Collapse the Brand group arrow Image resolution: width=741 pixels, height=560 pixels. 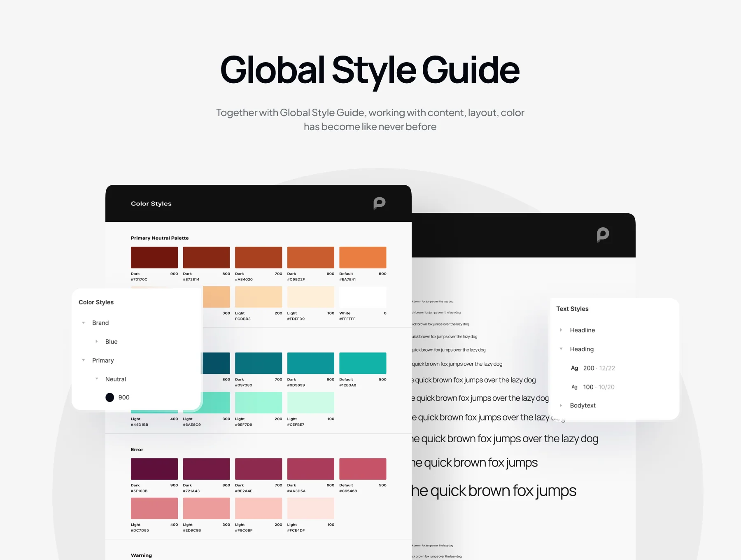coord(84,323)
